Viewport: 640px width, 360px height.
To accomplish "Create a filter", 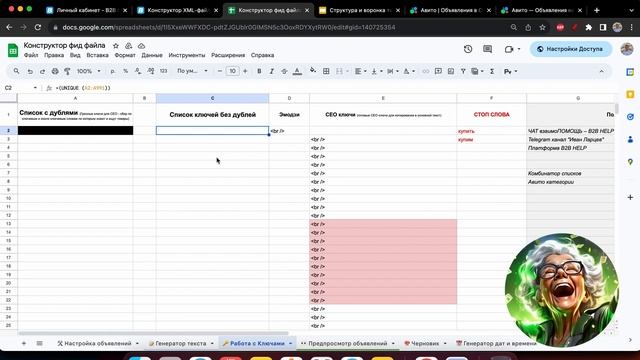I will (463, 71).
